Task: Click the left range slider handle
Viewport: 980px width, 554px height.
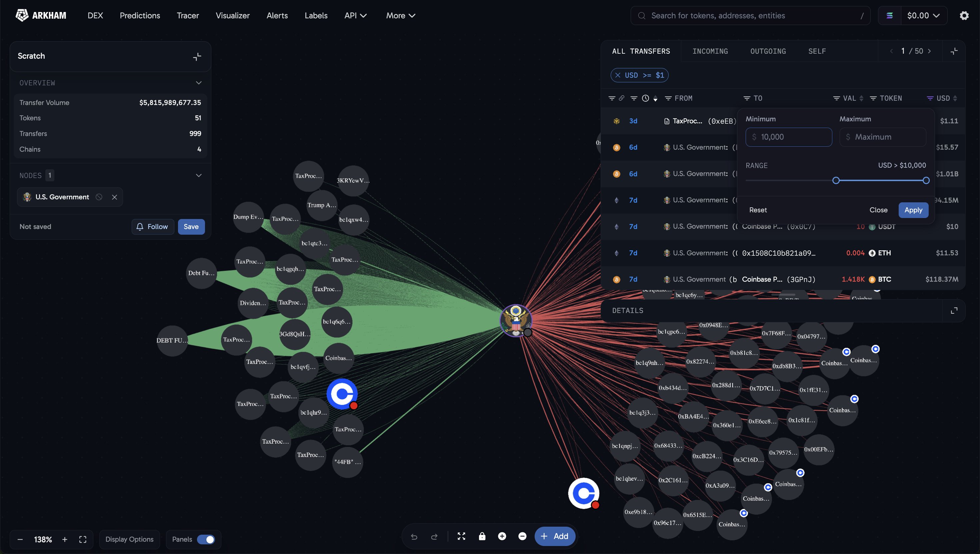Action: (836, 180)
